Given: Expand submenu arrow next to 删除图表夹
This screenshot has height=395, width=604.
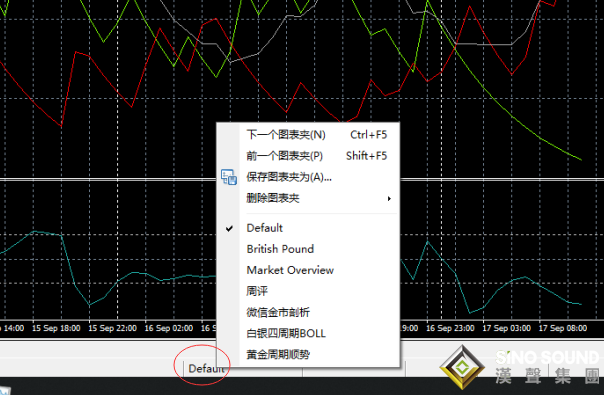Looking at the screenshot, I should [x=389, y=198].
